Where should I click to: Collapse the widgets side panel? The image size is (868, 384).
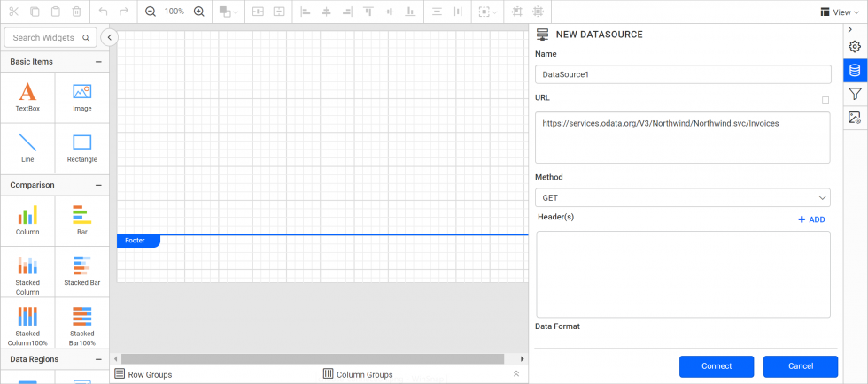pos(110,38)
